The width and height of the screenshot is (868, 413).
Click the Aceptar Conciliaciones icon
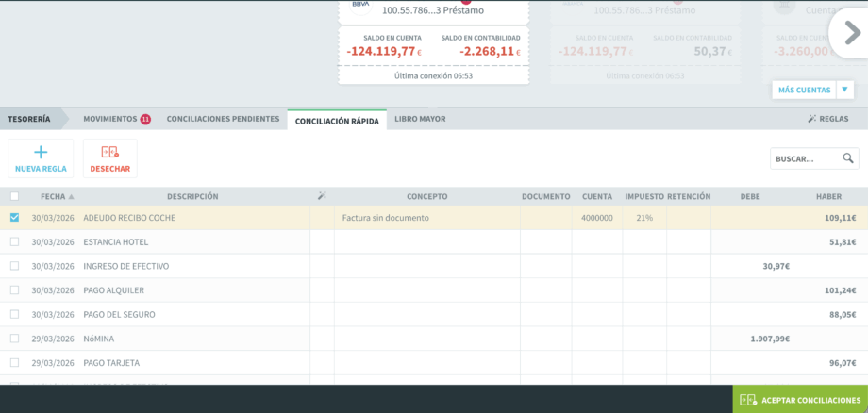click(748, 400)
